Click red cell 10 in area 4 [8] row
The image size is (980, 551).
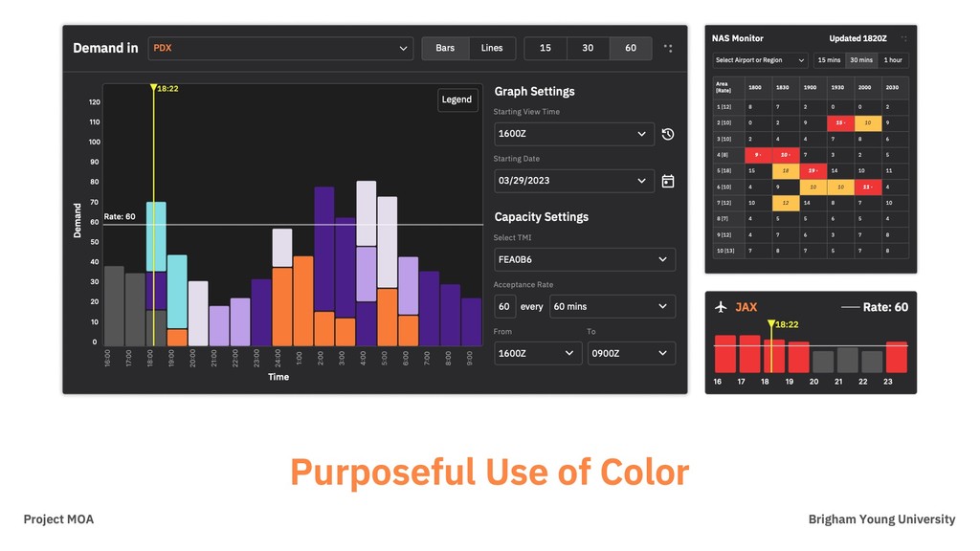[x=786, y=155]
